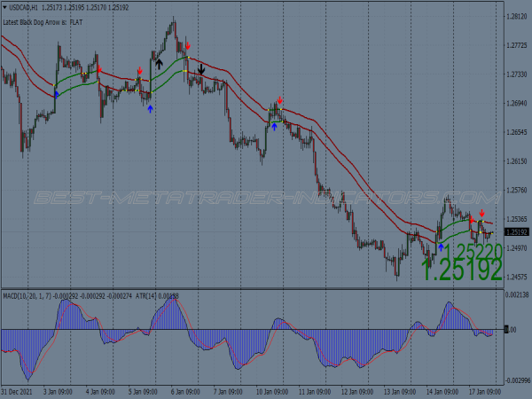The image size is (532, 399).
Task: Click the '6 Jan 09:00' time label
Action: click(x=185, y=392)
